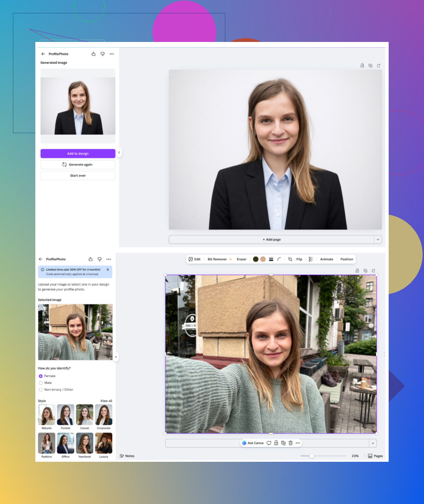
Task: Open the Position toolbar option
Action: 346,259
